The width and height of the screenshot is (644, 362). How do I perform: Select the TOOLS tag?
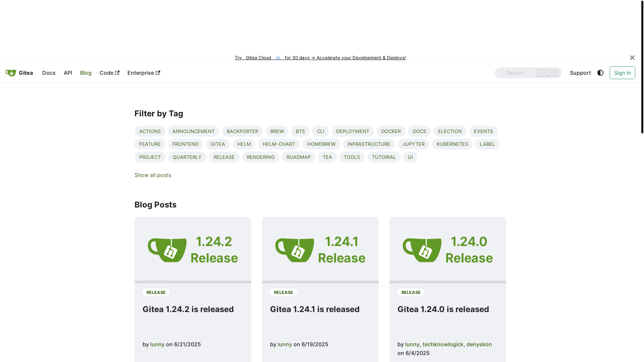(352, 157)
